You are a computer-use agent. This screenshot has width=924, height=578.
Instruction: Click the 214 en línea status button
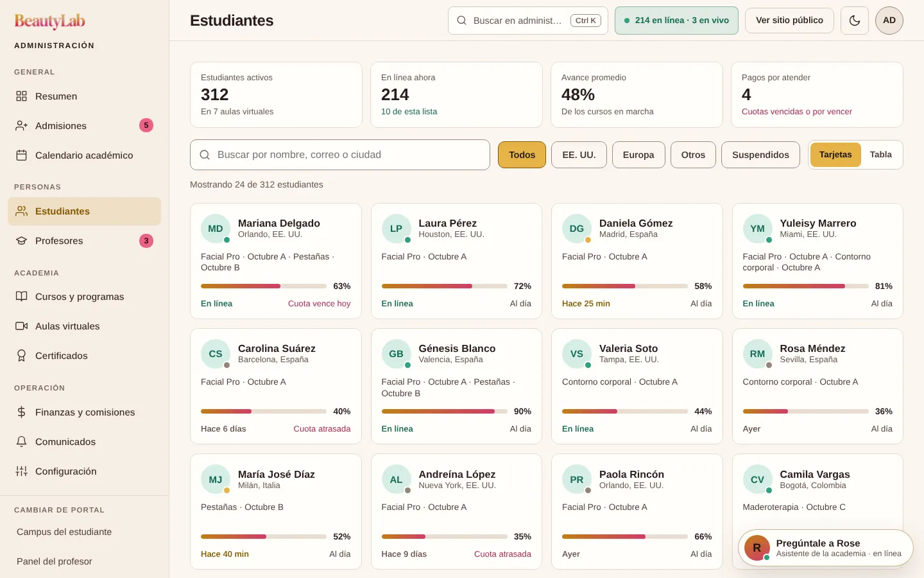[x=676, y=21]
